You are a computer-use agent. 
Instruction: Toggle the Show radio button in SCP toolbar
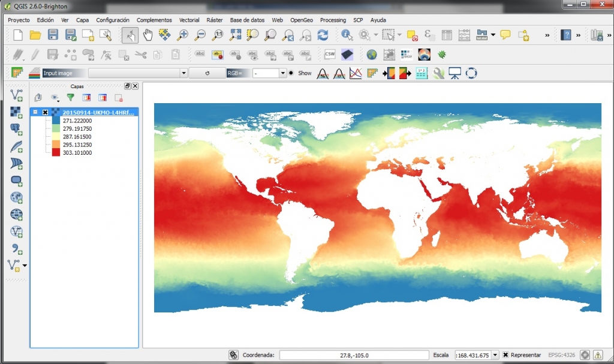(291, 73)
